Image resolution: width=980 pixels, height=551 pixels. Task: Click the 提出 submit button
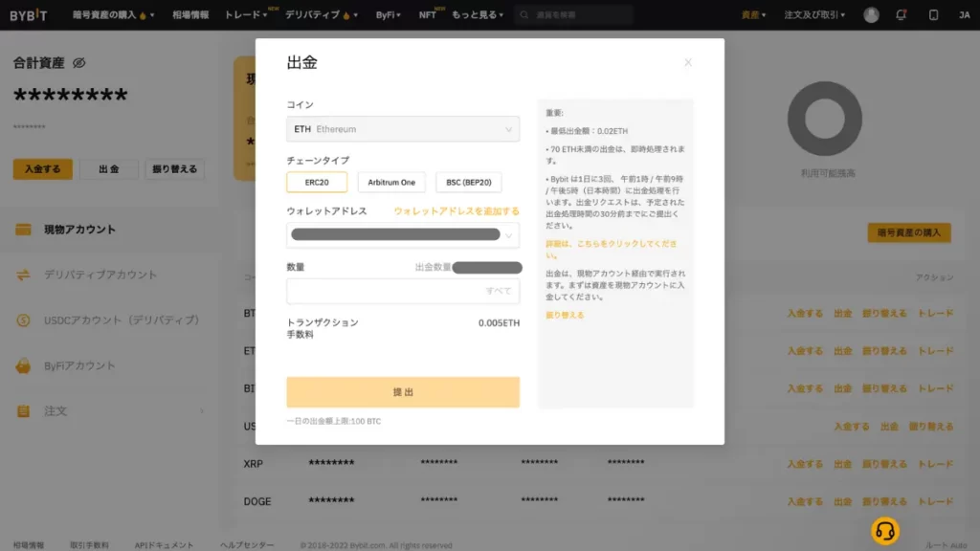[x=403, y=392]
